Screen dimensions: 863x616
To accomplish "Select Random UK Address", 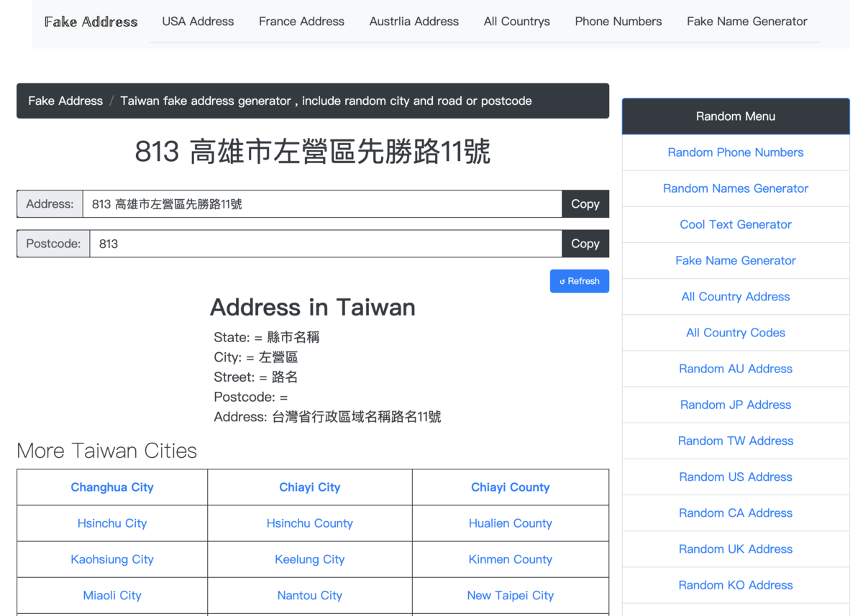I will (x=736, y=548).
